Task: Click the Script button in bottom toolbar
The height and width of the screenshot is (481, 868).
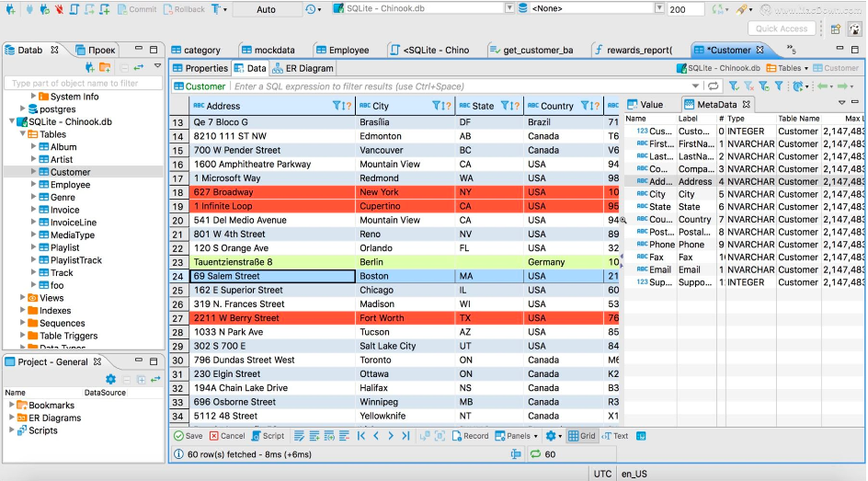Action: pyautogui.click(x=268, y=436)
